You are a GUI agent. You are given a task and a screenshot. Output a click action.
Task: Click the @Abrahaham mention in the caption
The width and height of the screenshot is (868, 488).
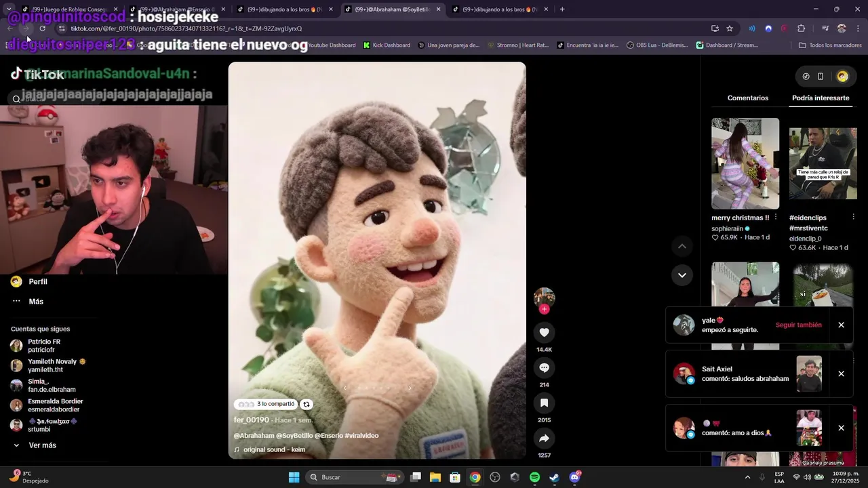(x=254, y=436)
